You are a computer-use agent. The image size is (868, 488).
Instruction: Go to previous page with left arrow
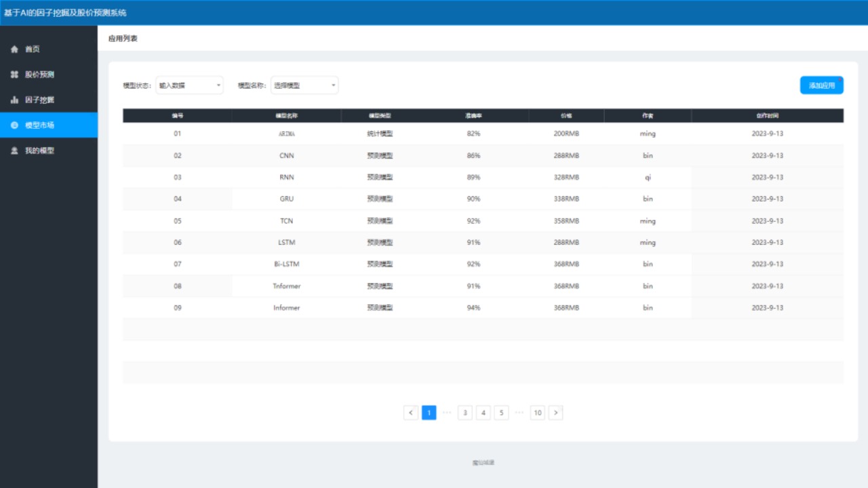click(x=411, y=413)
